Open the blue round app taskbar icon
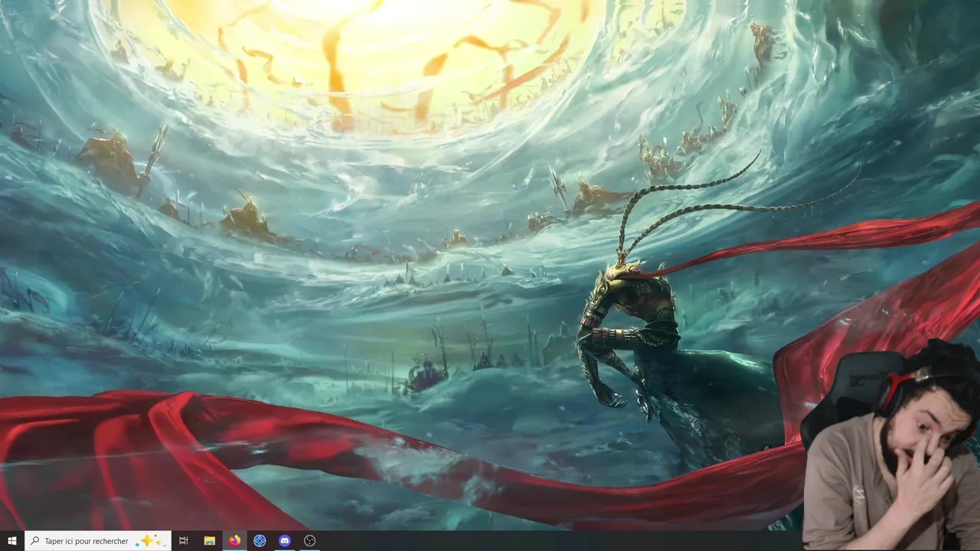This screenshot has width=980, height=551. click(x=260, y=541)
